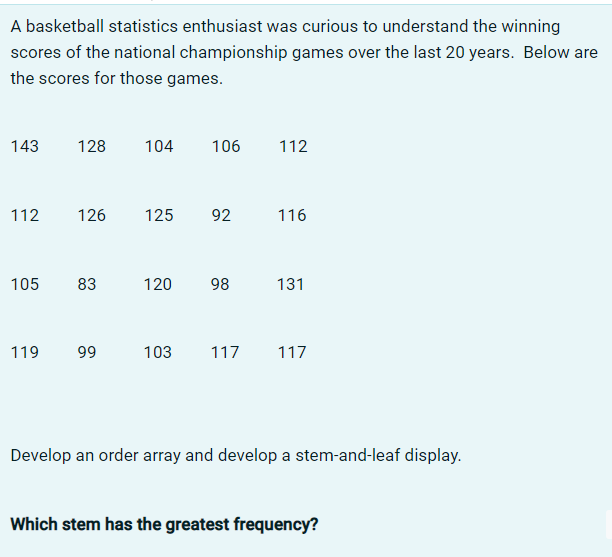
Task: Click the score 98
Action: 220,284
